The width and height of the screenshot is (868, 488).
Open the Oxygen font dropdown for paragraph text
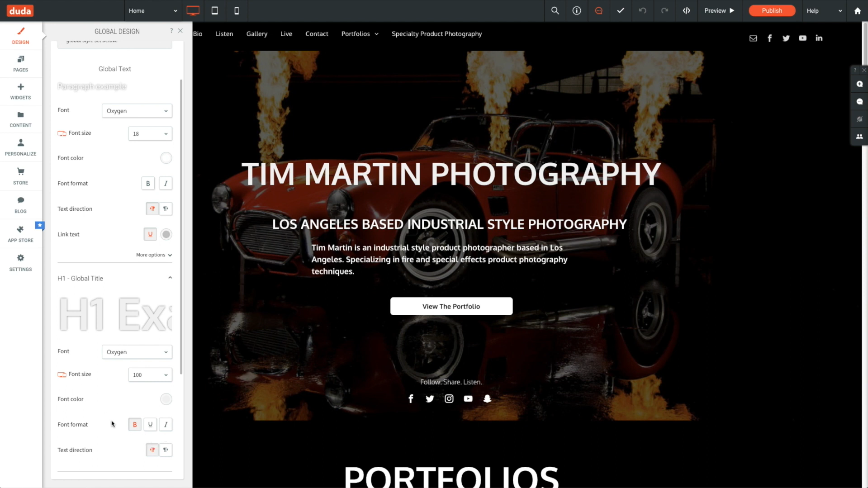click(137, 110)
